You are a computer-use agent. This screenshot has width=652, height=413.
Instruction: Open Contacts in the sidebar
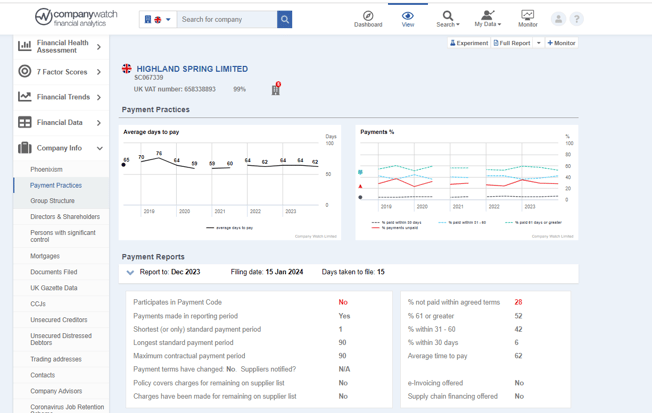[x=42, y=375]
